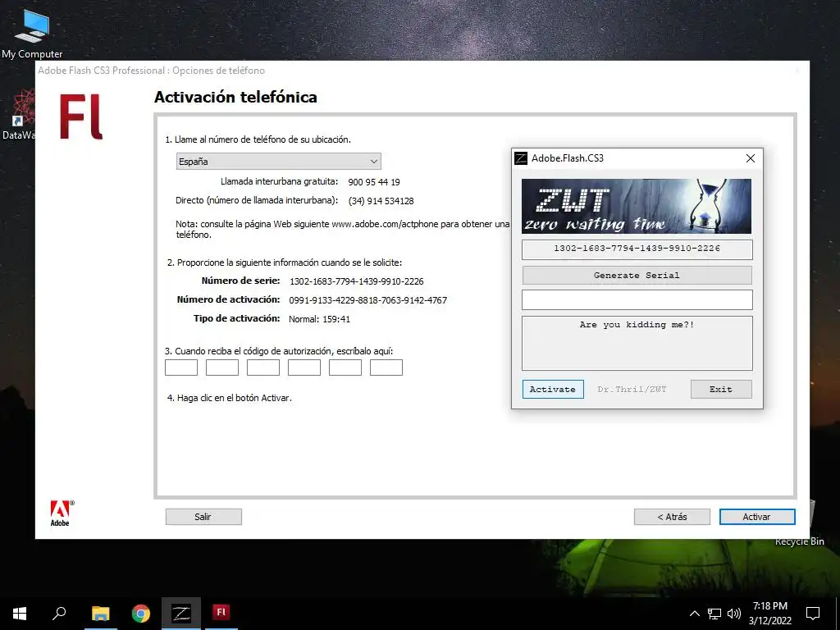Open the notification center icon
The image size is (840, 630).
click(x=813, y=614)
